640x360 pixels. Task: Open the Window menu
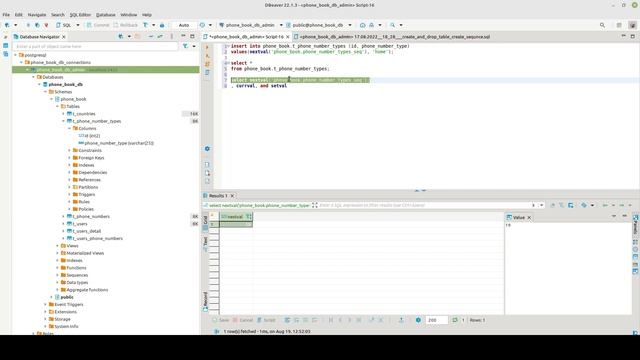tap(129, 15)
